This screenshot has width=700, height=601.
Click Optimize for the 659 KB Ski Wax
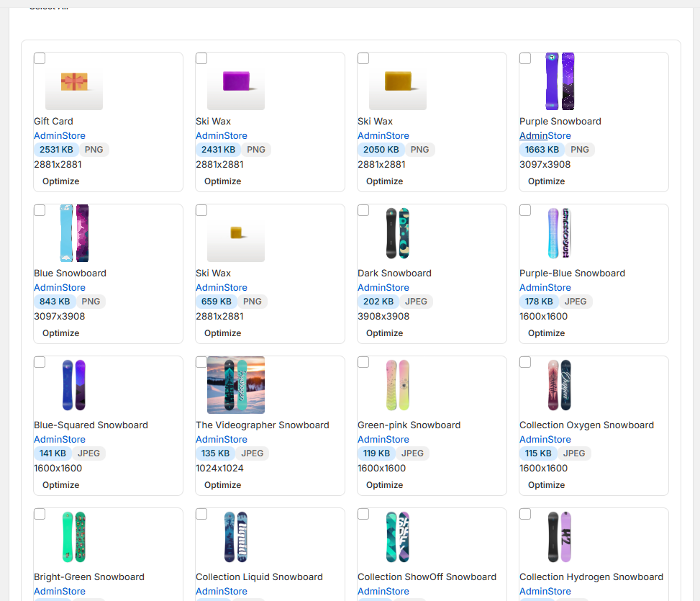pos(223,333)
